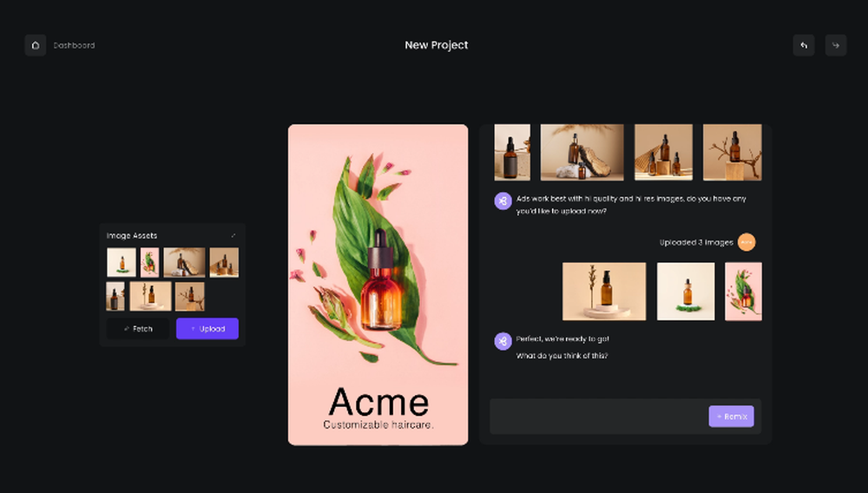Open the uploaded bottle on moss image
Screen dimensions: 868x493
coord(686,291)
